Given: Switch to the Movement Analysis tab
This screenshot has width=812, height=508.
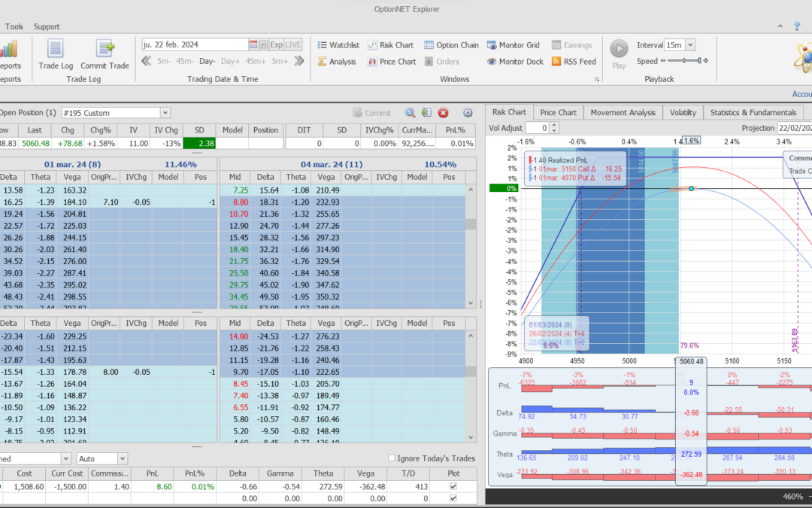Looking at the screenshot, I should [x=622, y=113].
